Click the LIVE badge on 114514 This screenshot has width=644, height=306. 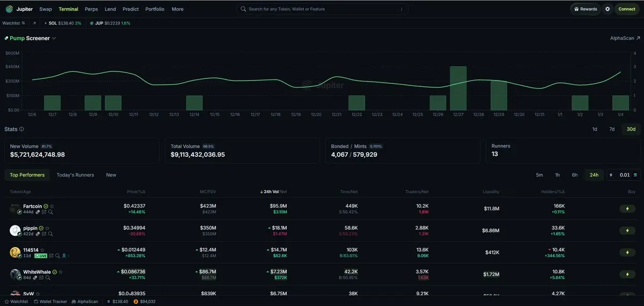point(40,256)
